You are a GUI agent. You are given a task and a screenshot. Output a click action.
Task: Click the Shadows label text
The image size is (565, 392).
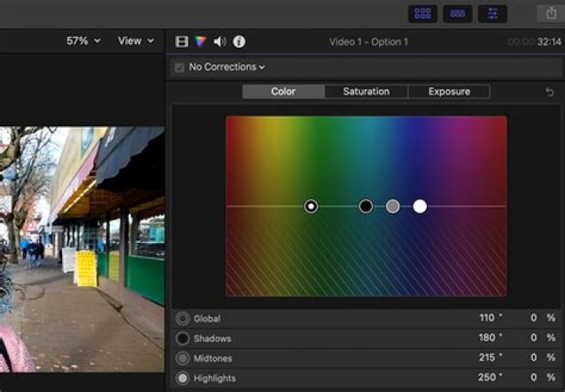[213, 339]
